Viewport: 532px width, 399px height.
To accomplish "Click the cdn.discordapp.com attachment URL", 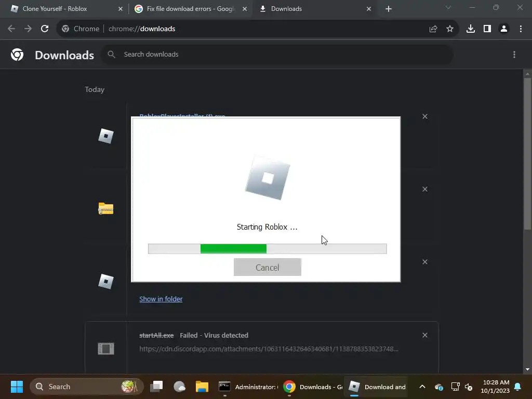I will (269, 349).
